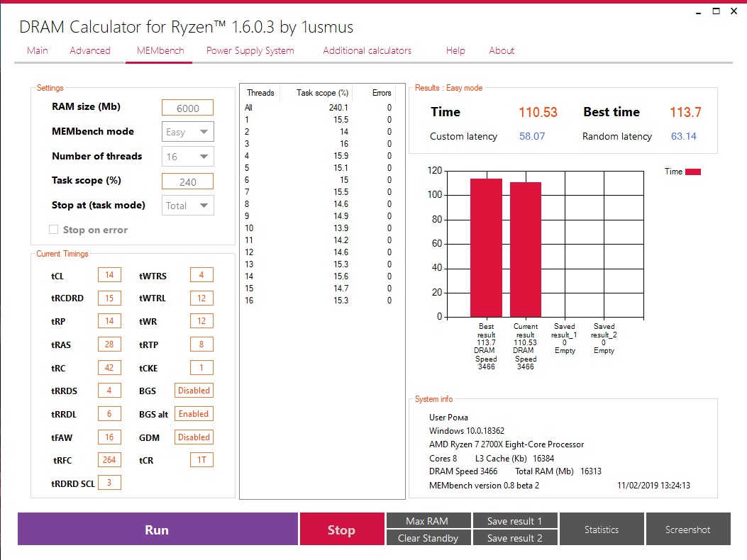Click the red Stop button

tap(342, 529)
